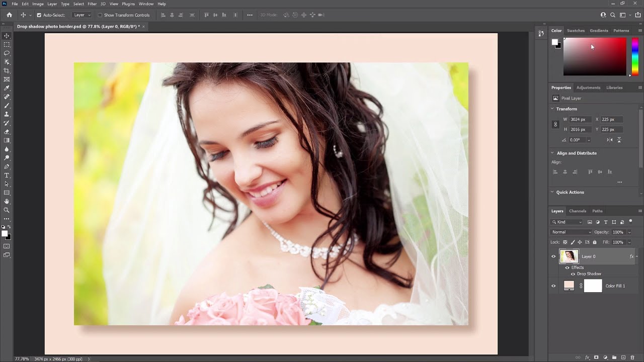
Task: Open the Libraries tab
Action: click(614, 87)
